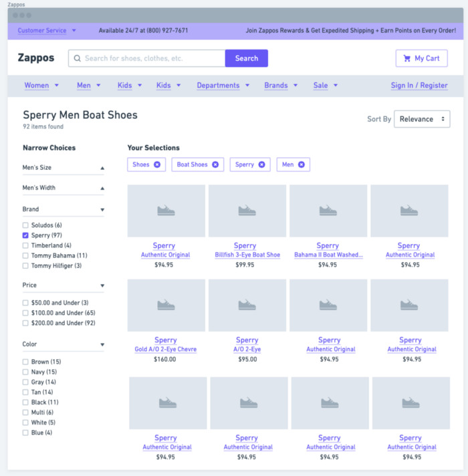Check the Gray color filter
Viewport: 468px width, 476px height.
25,382
